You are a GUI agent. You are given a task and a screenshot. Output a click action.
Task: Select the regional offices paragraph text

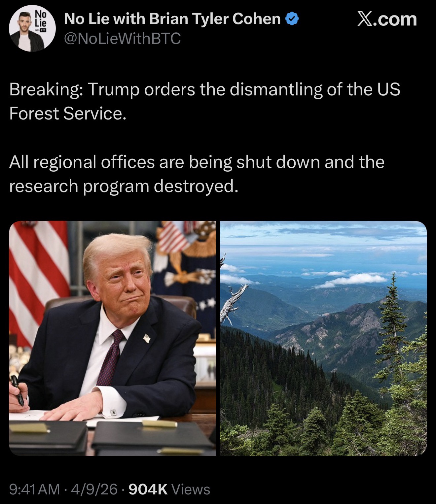pos(197,174)
